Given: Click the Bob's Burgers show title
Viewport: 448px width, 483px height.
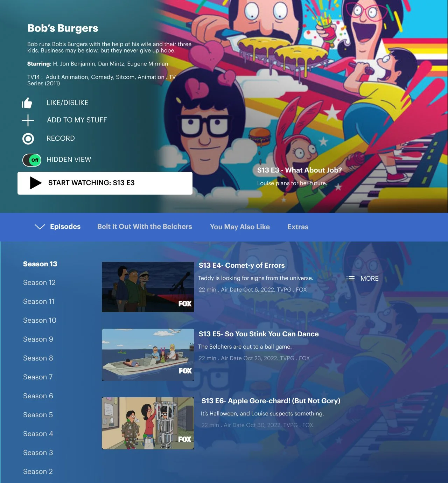Looking at the screenshot, I should click(63, 28).
